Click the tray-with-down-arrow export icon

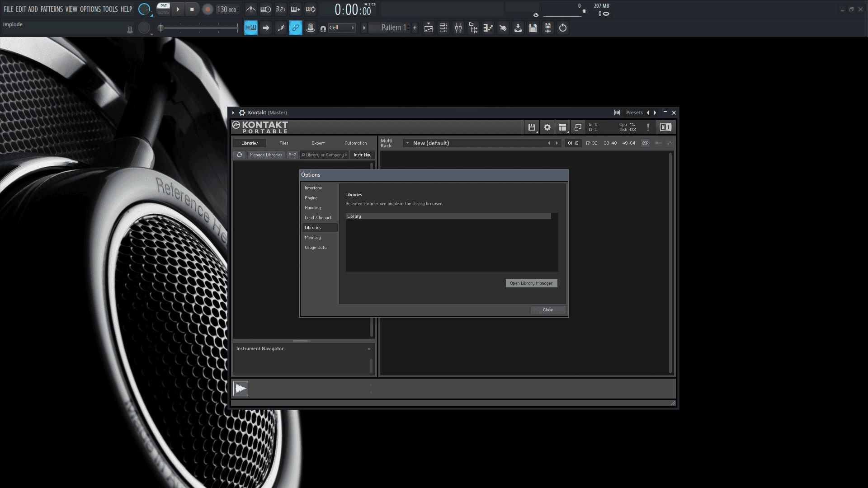518,28
